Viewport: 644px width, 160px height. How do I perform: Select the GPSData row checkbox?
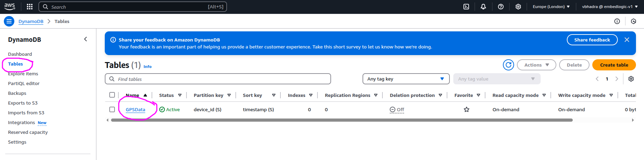coord(112,109)
